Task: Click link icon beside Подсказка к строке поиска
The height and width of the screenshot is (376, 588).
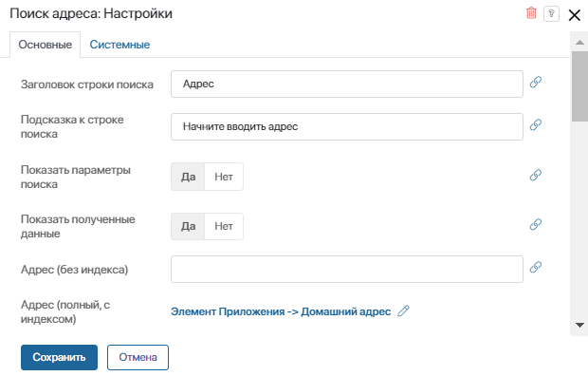Action: pos(536,124)
